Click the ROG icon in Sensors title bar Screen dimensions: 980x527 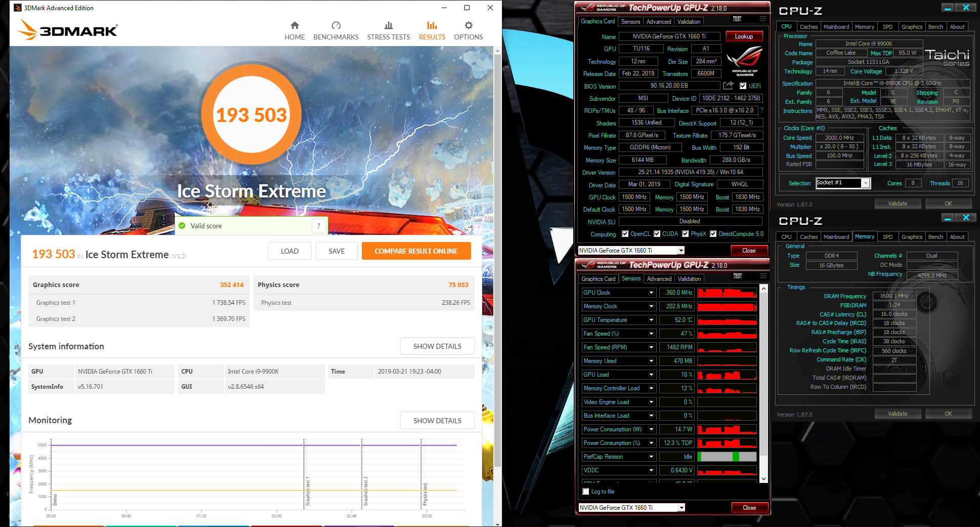tap(588, 265)
